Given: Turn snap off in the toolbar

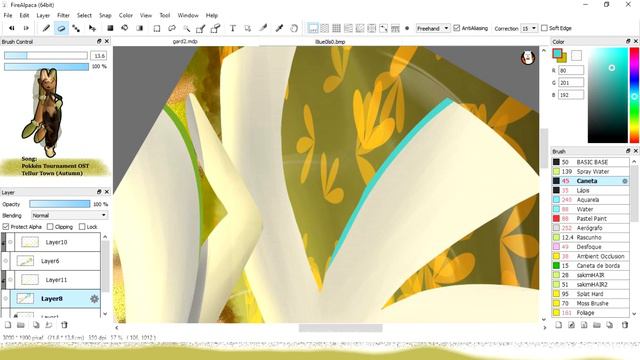Looking at the screenshot, I should [313, 28].
